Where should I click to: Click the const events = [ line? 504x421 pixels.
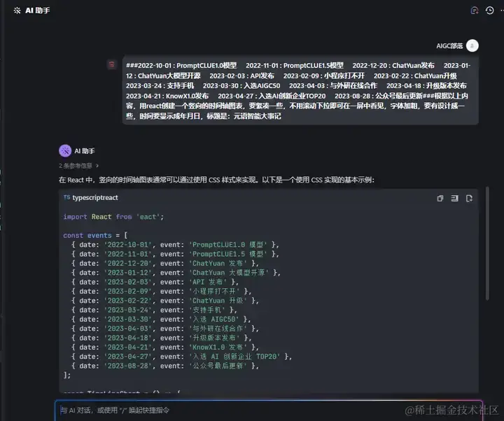[x=95, y=236]
